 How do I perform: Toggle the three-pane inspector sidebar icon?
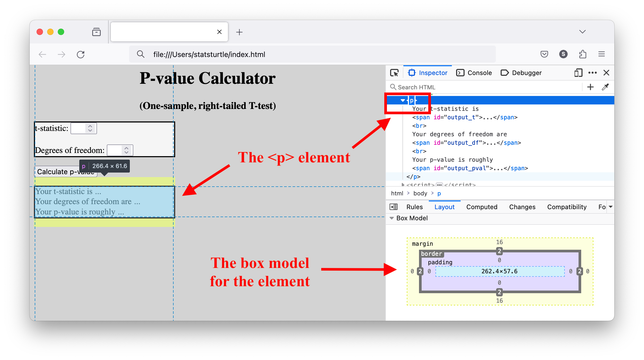pyautogui.click(x=394, y=207)
